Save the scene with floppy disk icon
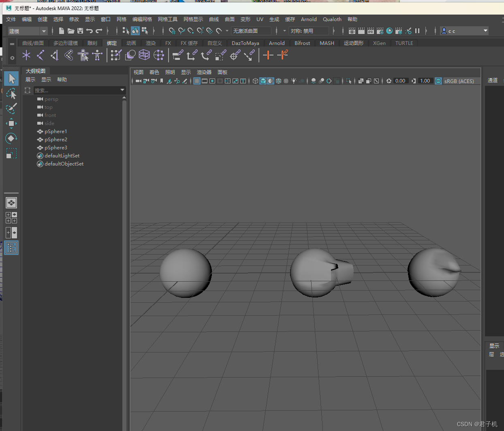This screenshot has height=431, width=504. click(80, 31)
